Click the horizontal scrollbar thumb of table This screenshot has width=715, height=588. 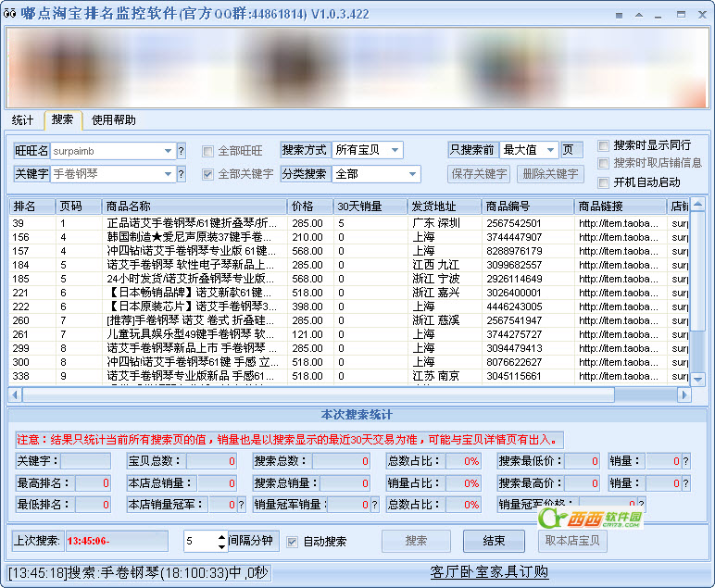[319, 394]
